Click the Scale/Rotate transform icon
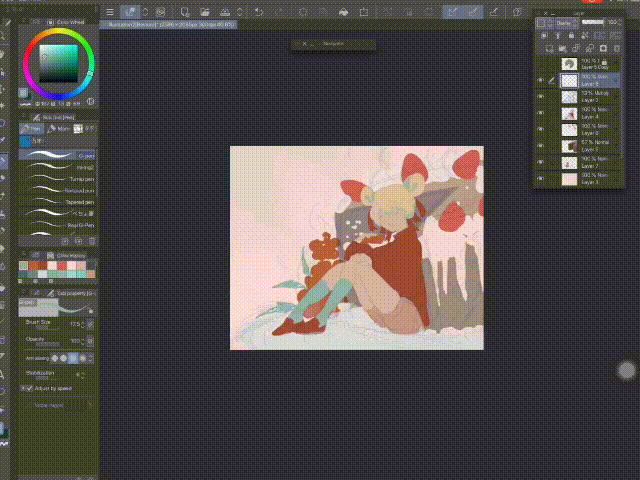This screenshot has height=480, width=640. (x=364, y=12)
